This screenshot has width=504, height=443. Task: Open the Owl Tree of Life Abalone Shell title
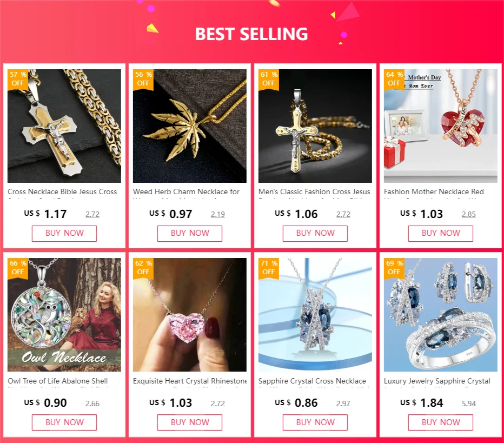coord(57,381)
